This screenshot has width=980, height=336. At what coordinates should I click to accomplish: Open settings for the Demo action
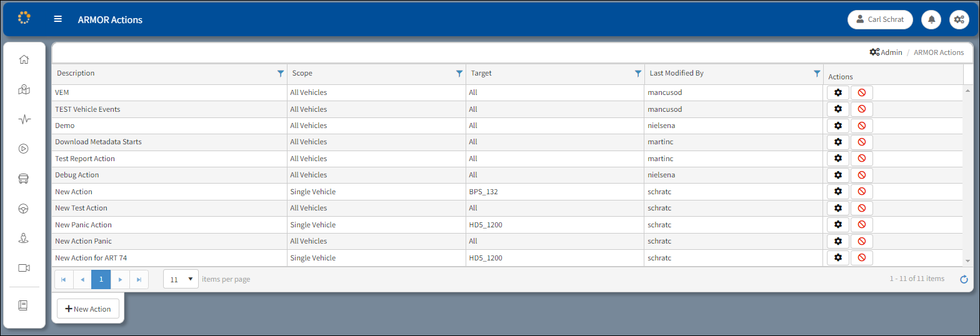click(x=838, y=126)
